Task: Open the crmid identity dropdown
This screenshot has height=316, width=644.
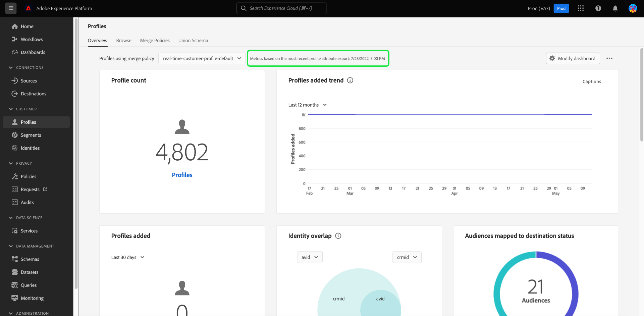Action: point(407,257)
